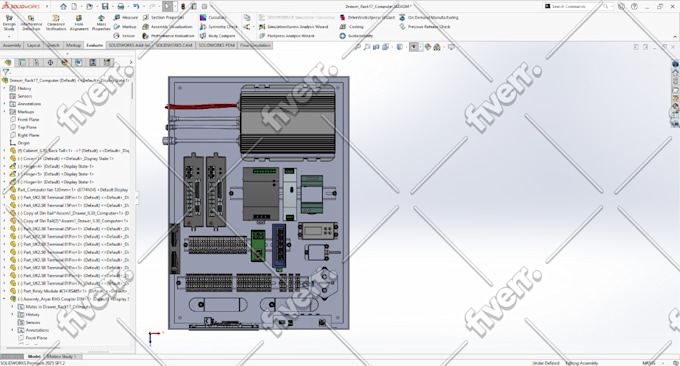Open Clearance Verification
Image resolution: width=680 pixels, height=366 pixels.
point(56,22)
